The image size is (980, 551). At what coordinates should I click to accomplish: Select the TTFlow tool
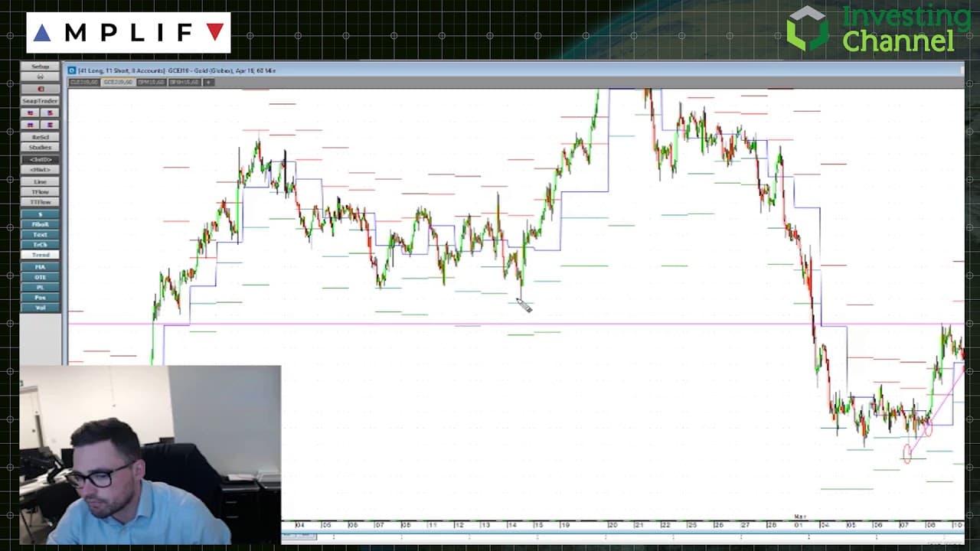pos(40,202)
